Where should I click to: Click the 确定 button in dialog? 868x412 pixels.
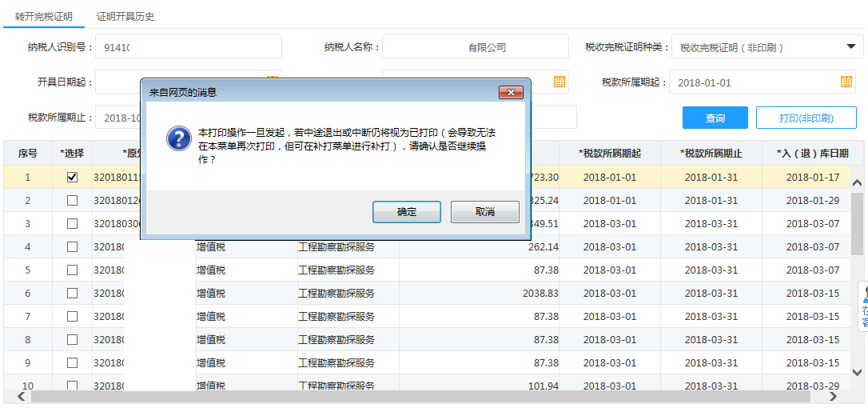tap(406, 212)
